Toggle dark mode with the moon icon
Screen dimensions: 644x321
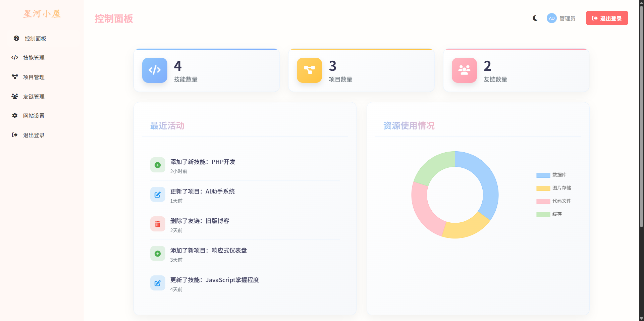(x=535, y=18)
